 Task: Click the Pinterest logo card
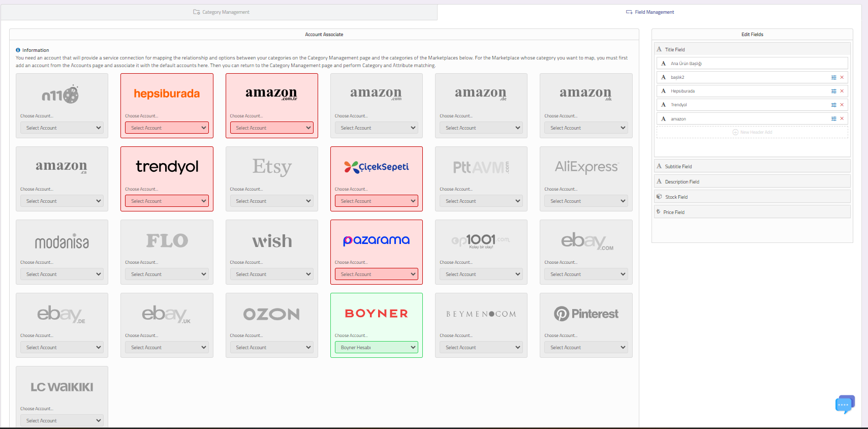coord(586,314)
